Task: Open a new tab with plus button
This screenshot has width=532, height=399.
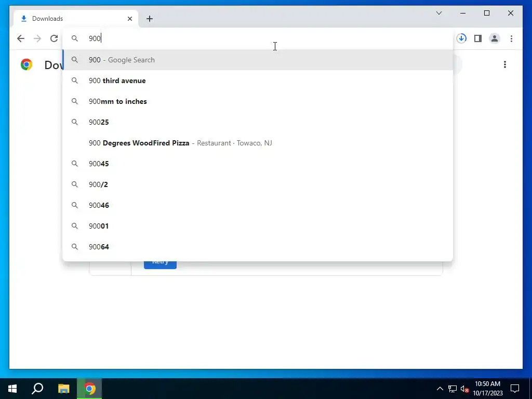Action: click(150, 19)
